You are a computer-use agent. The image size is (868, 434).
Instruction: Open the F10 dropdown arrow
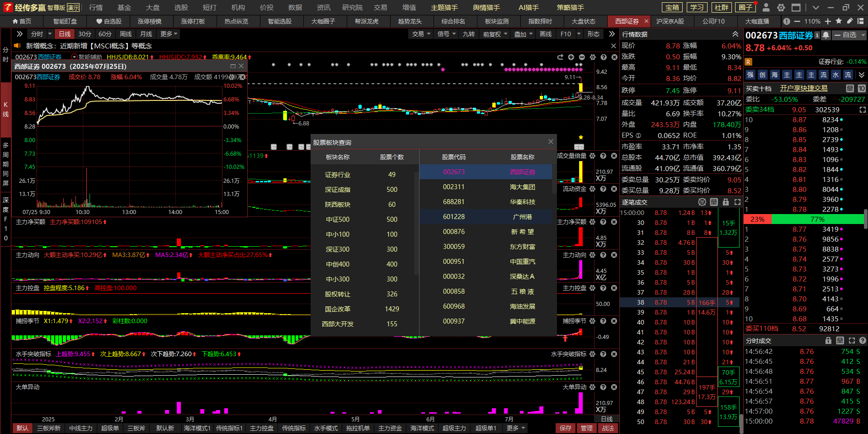coord(579,34)
